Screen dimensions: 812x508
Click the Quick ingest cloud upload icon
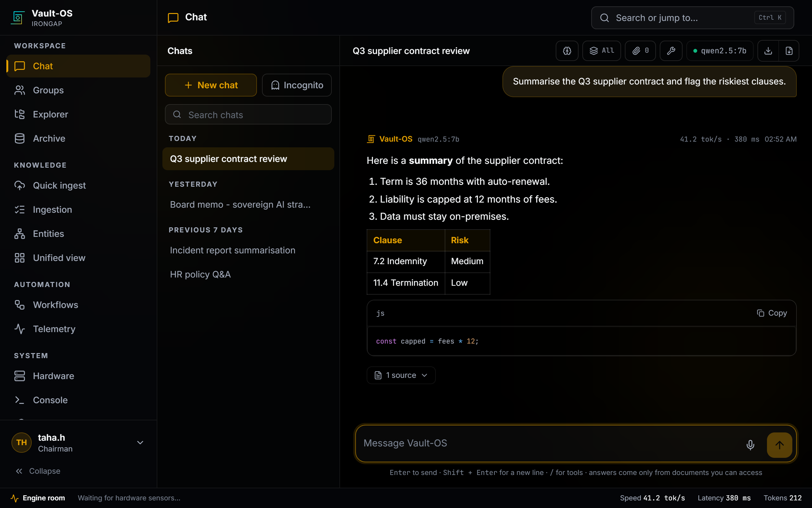[x=19, y=185]
